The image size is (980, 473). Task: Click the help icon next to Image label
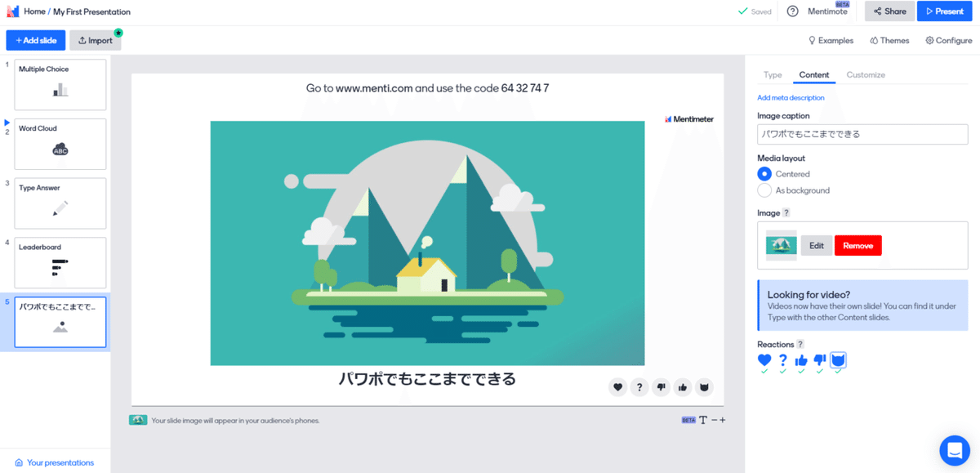[786, 213]
